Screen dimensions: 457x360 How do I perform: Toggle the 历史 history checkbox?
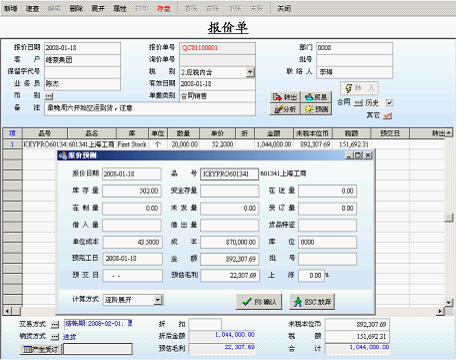(x=389, y=103)
